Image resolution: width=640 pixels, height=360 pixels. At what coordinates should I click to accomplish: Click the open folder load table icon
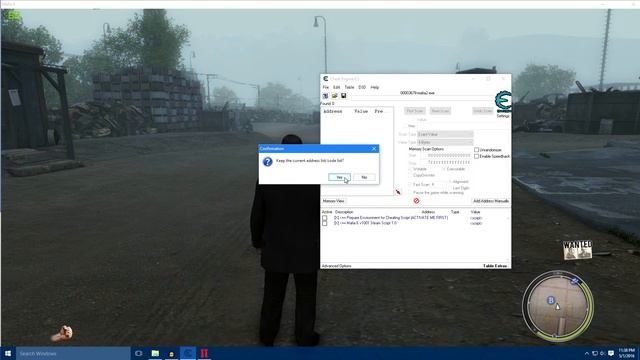tap(335, 96)
